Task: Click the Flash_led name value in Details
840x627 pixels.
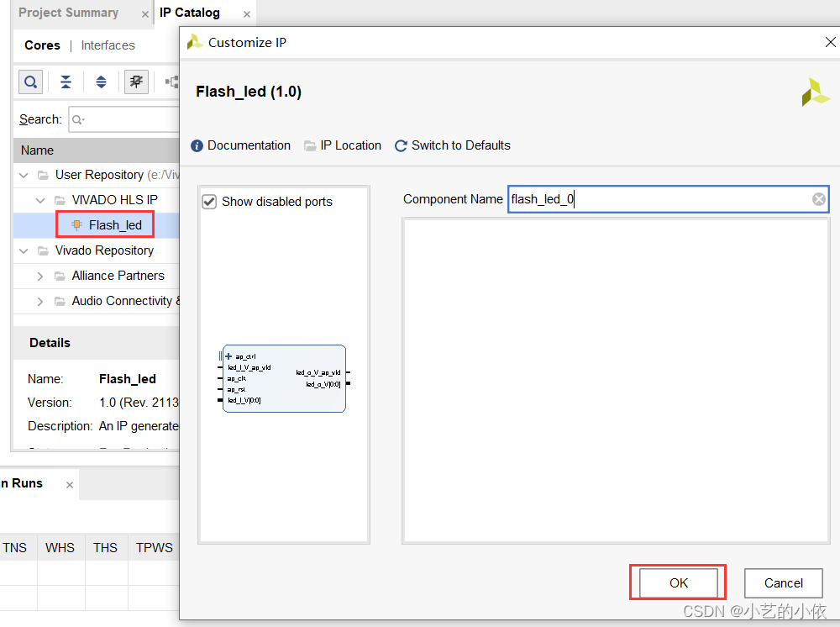Action: [128, 379]
